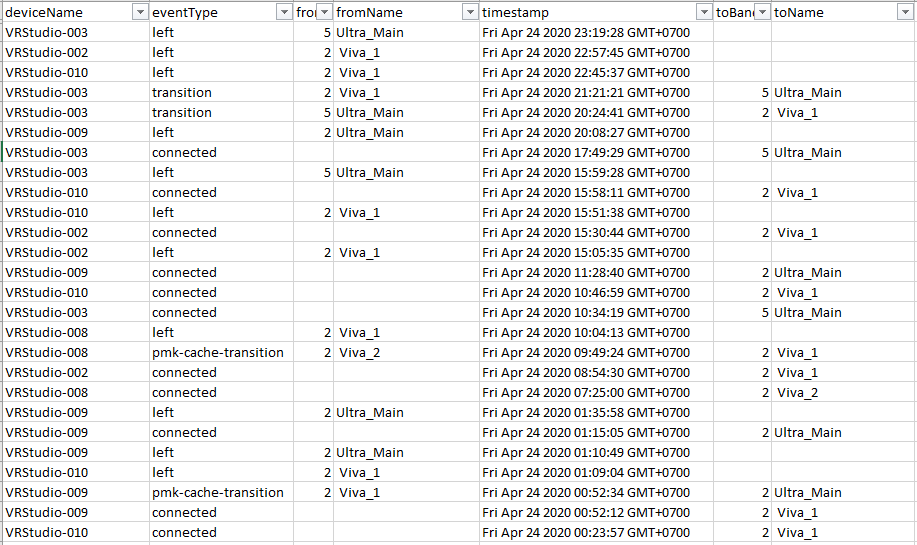This screenshot has height=545, width=917.
Task: Open the fromName column filter dropdown
Action: (x=470, y=12)
